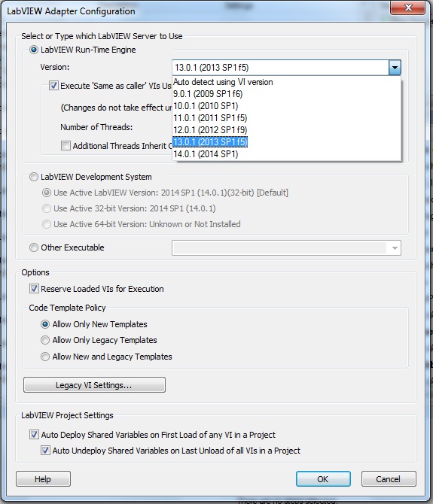The width and height of the screenshot is (433, 504).
Task: Choose Allow Only New Templates
Action: click(x=45, y=324)
